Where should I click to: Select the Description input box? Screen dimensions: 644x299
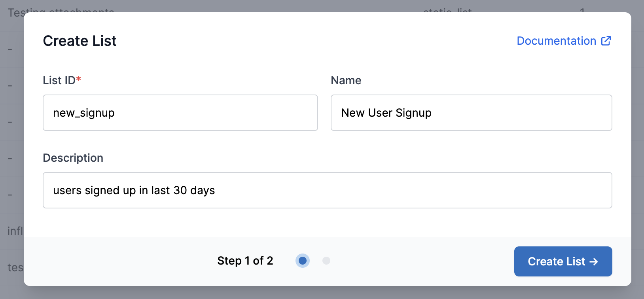click(327, 190)
